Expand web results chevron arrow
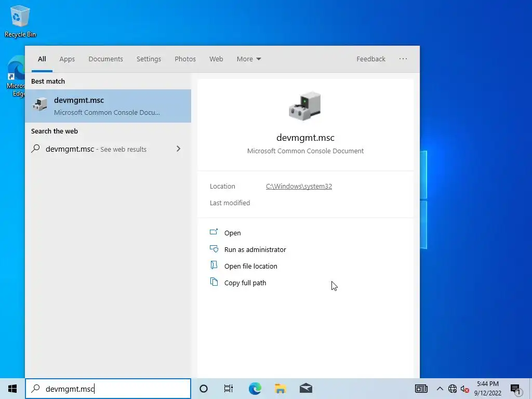The width and height of the screenshot is (532, 399). click(179, 149)
